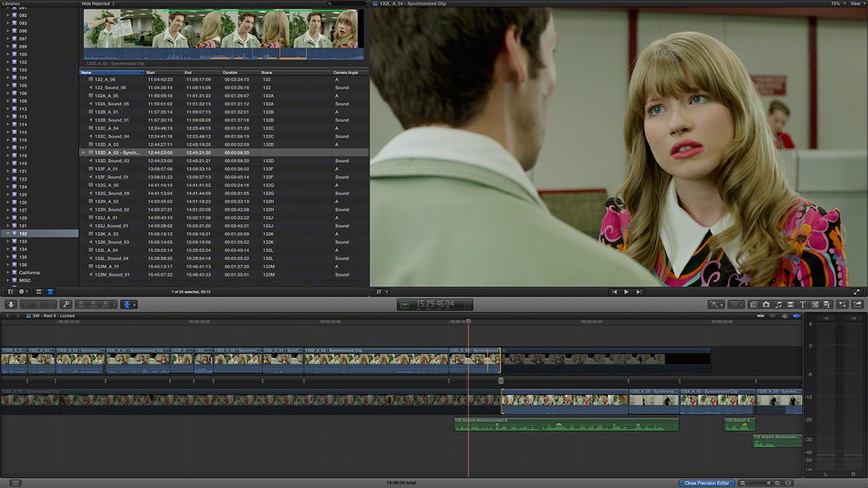Click the Share project icon

[858, 305]
